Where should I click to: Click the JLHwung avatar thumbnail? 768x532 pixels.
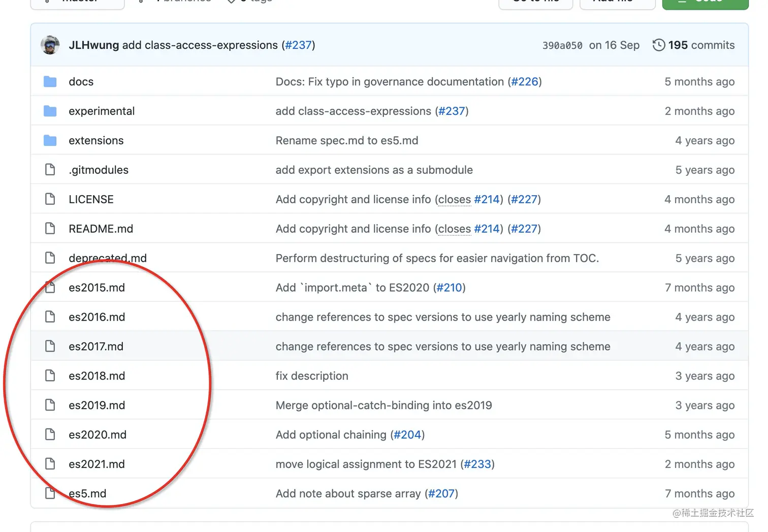pyautogui.click(x=50, y=45)
